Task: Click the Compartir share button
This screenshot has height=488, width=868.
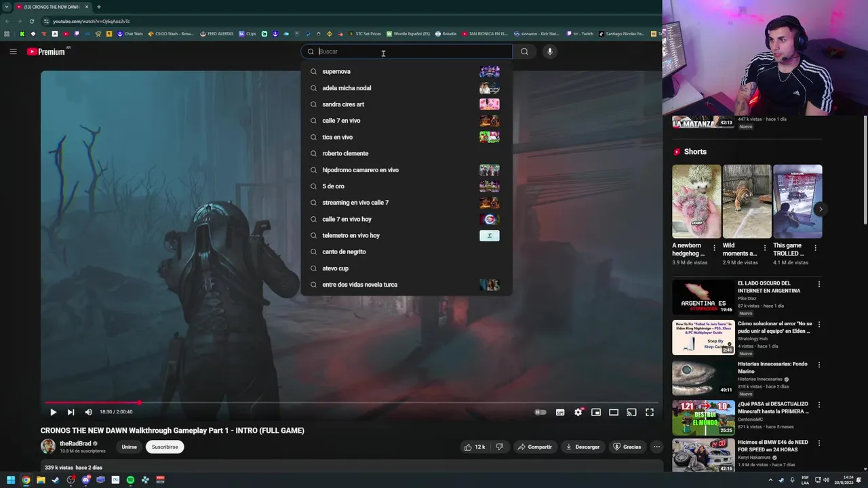Action: point(534,447)
